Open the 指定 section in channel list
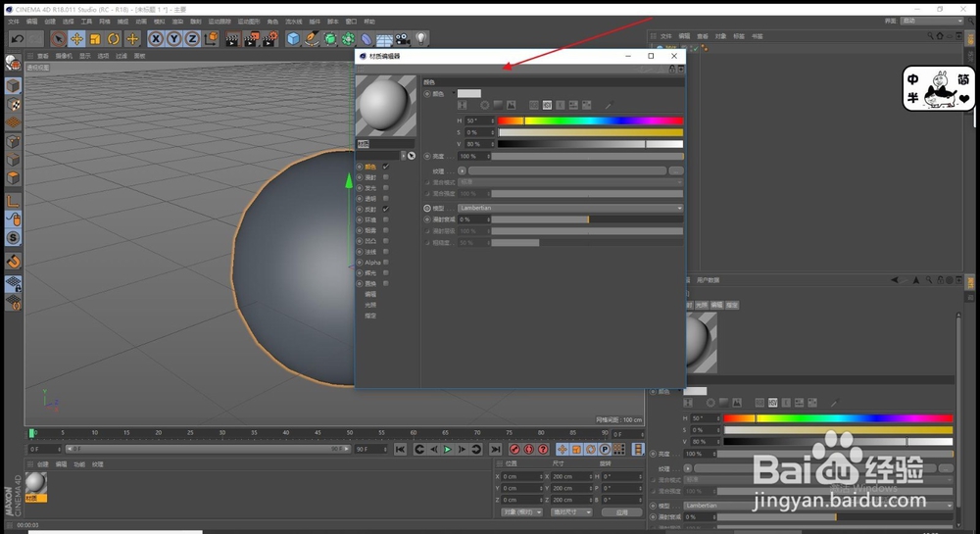 [x=370, y=316]
